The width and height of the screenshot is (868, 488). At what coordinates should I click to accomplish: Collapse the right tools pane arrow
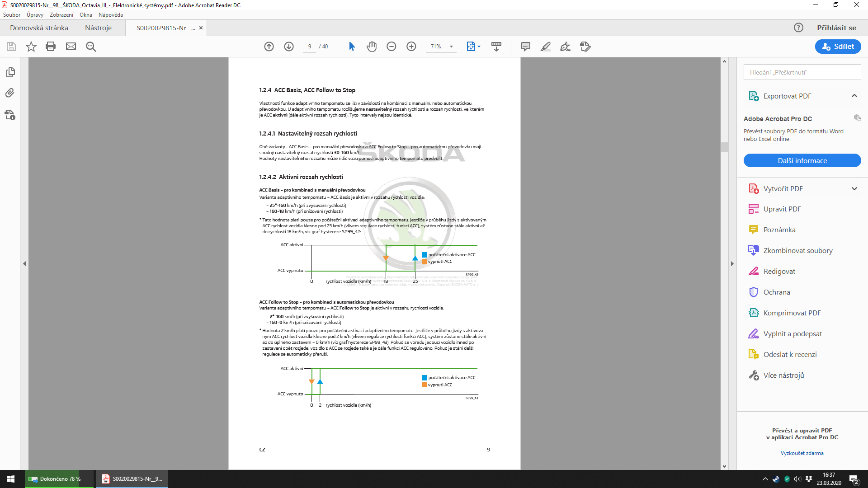732,263
